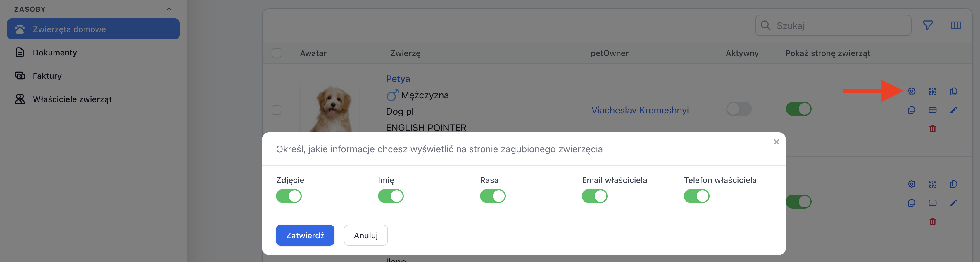Screen dimensions: 980x262
Task: Edit Petya with the pencil icon
Action: pyautogui.click(x=953, y=110)
